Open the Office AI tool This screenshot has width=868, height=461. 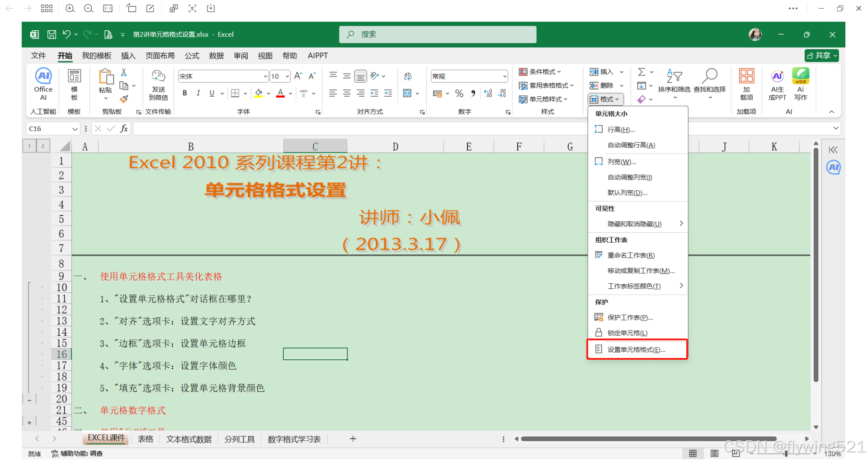[x=43, y=84]
